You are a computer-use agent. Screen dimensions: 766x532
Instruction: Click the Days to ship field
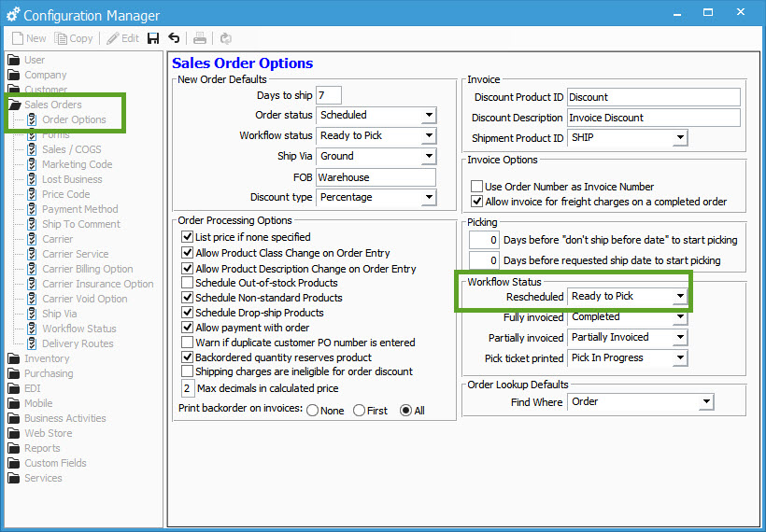328,95
